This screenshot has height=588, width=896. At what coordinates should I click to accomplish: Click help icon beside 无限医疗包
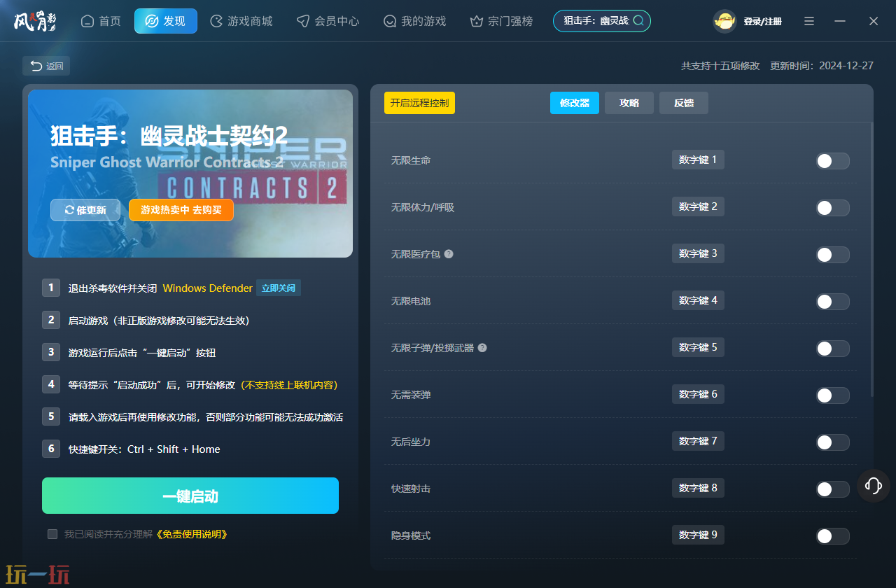point(449,254)
